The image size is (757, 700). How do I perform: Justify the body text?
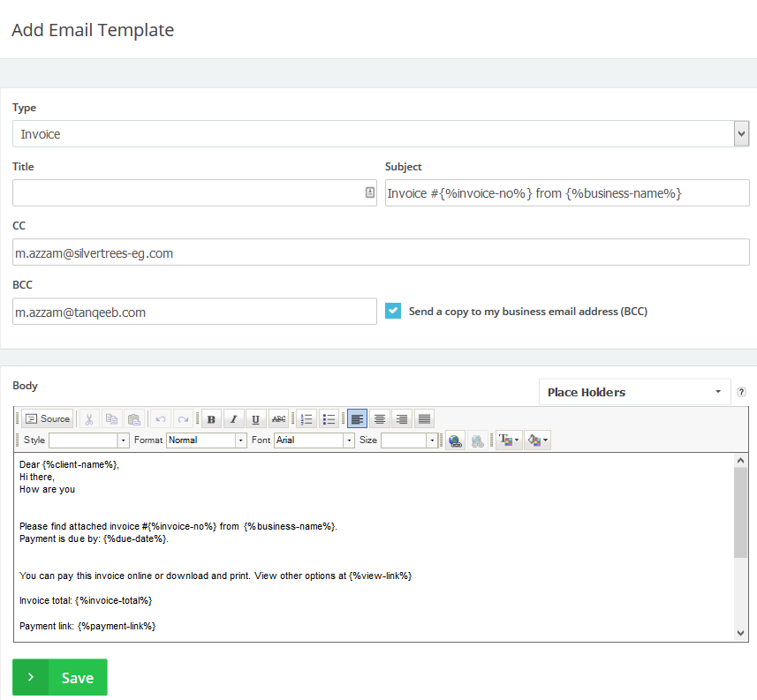[424, 418]
